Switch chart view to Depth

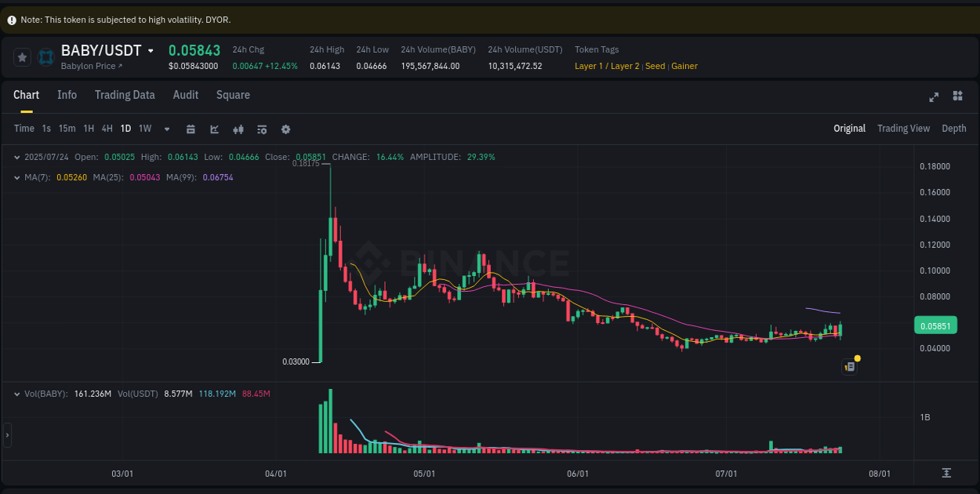point(954,128)
